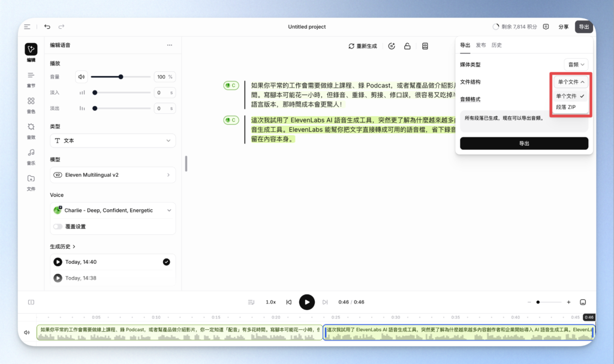The height and width of the screenshot is (364, 614).
Task: Select the second ElevenLabs clip on timeline
Action: click(x=459, y=332)
